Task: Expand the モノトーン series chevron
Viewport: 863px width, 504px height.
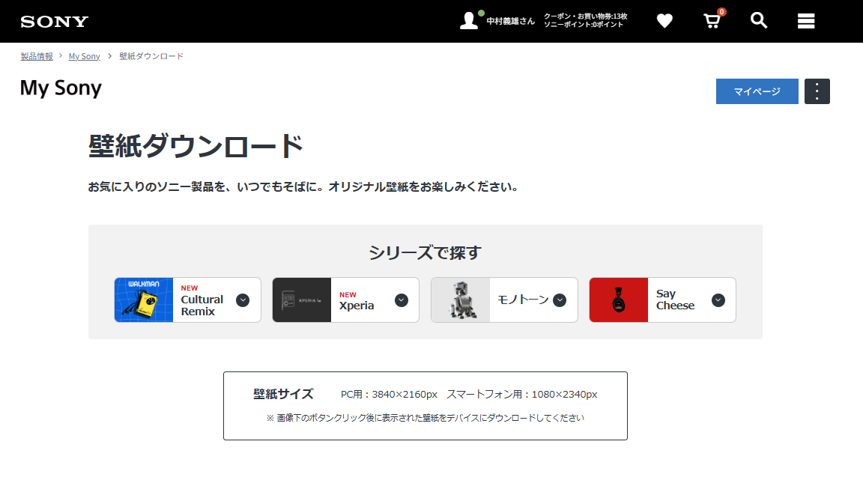Action: (560, 300)
